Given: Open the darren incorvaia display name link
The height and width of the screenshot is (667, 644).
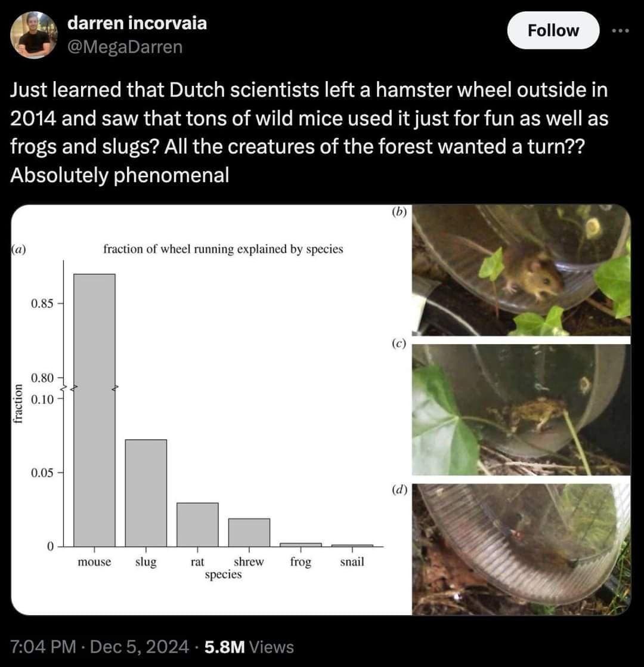Looking at the screenshot, I should pyautogui.click(x=137, y=23).
